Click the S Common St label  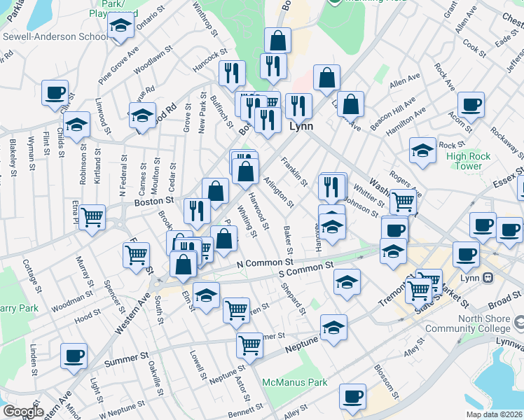[x=306, y=269]
